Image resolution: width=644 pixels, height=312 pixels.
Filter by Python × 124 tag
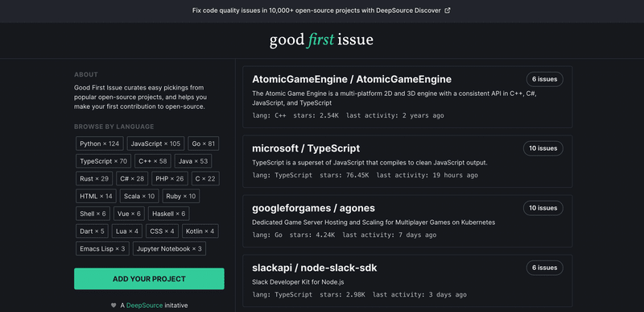tap(99, 144)
